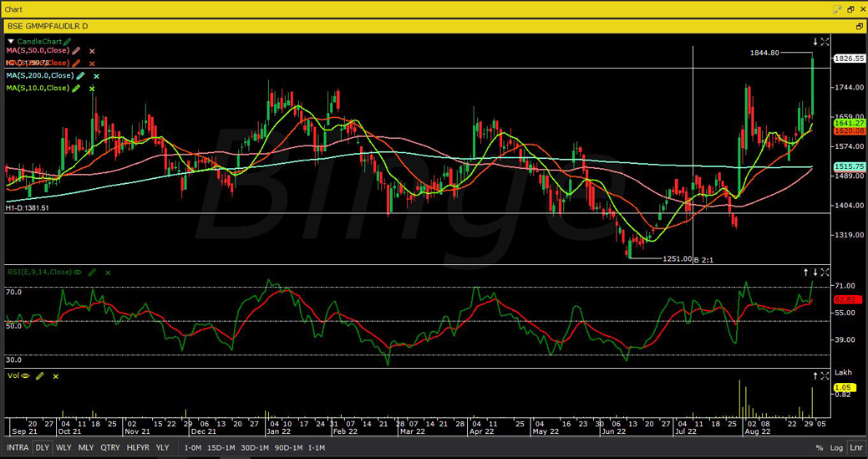868x459 pixels.
Task: Click the 1844.80 high price annotation
Action: pos(764,53)
